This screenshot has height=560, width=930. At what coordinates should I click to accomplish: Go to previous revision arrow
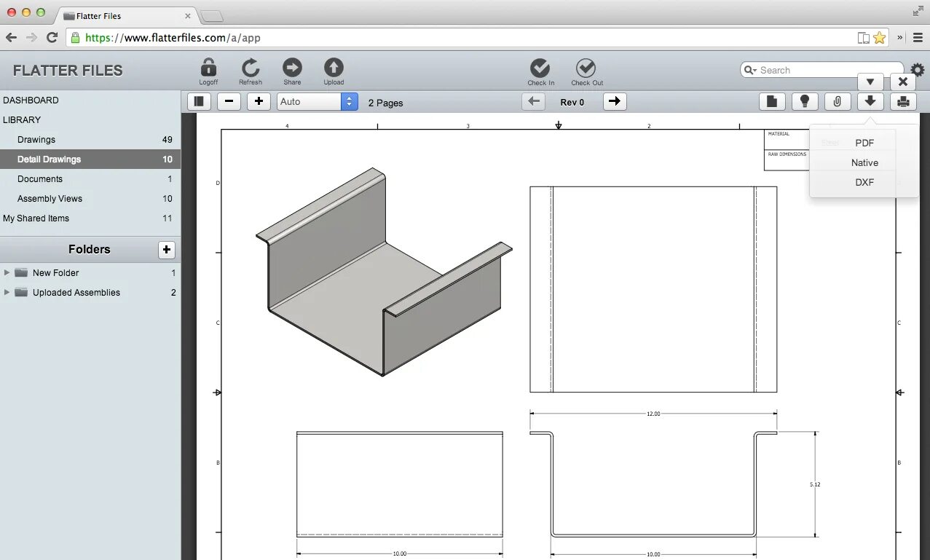click(534, 102)
